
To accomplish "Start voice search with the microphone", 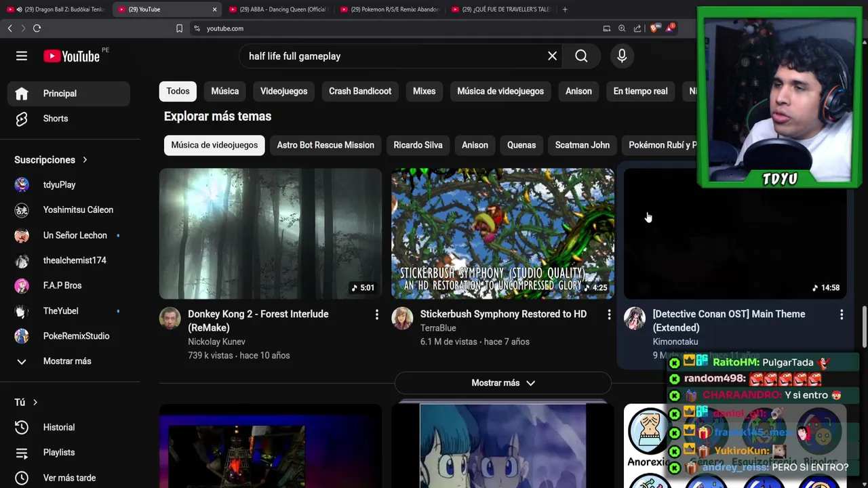I will coord(622,56).
